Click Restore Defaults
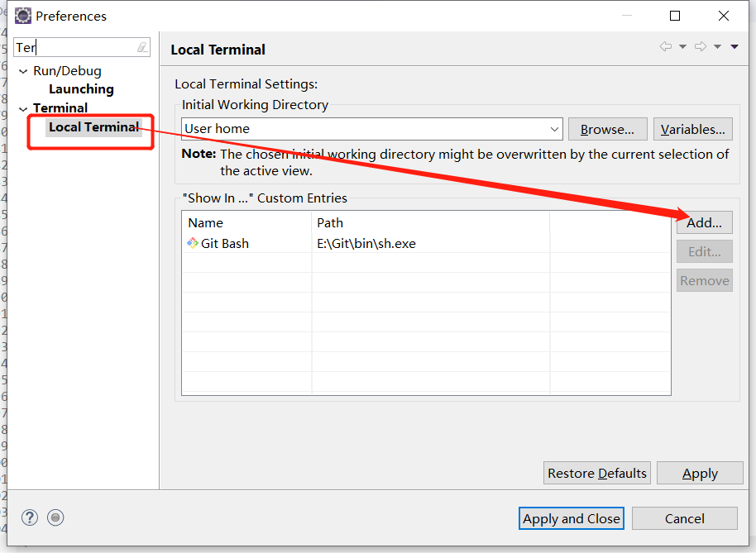 point(596,473)
